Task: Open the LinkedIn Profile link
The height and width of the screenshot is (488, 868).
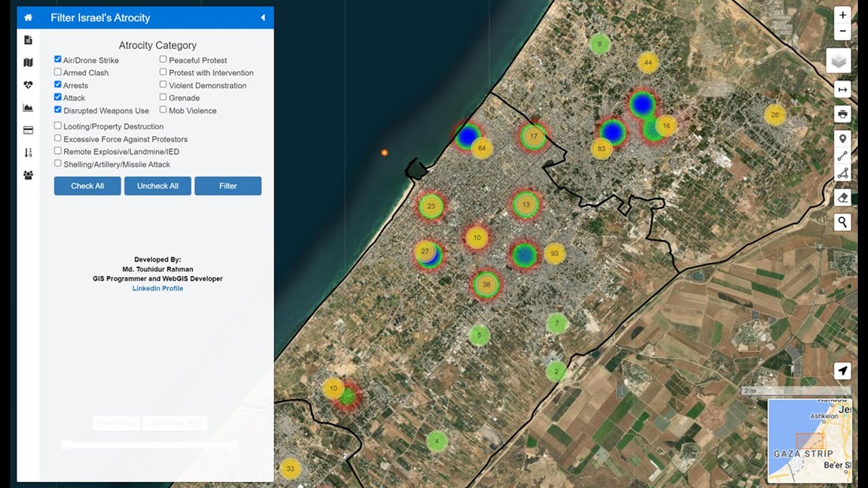Action: 157,288
